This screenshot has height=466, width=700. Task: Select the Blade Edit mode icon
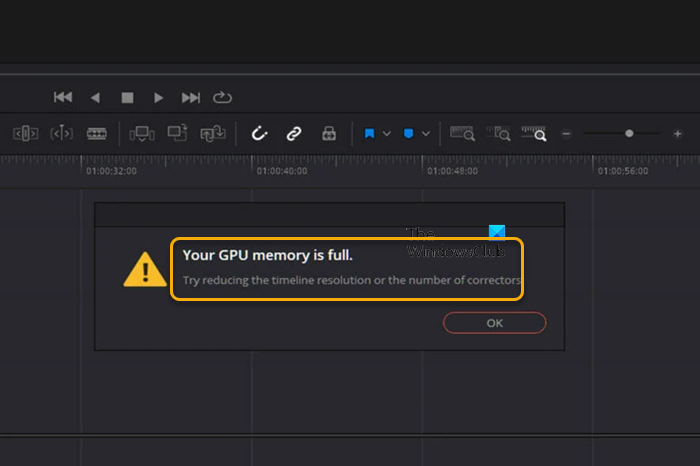(96, 133)
